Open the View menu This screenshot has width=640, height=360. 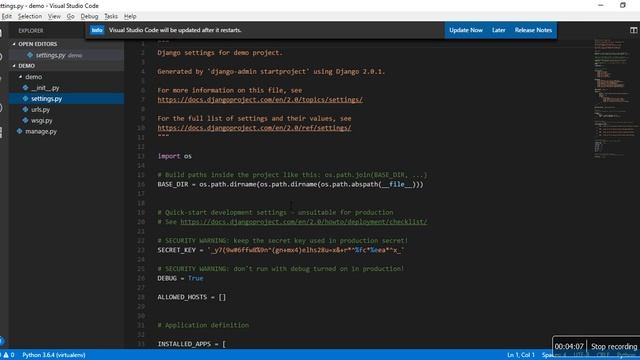[54, 16]
